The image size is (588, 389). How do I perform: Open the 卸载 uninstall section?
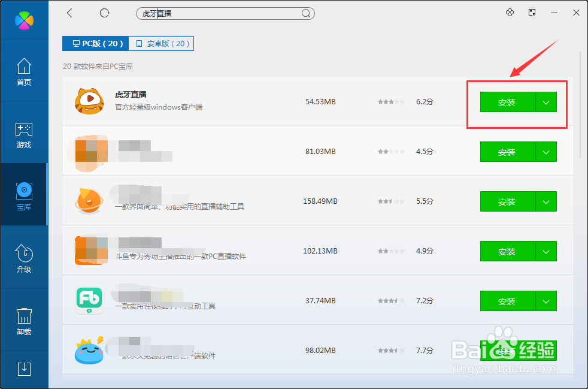(24, 321)
